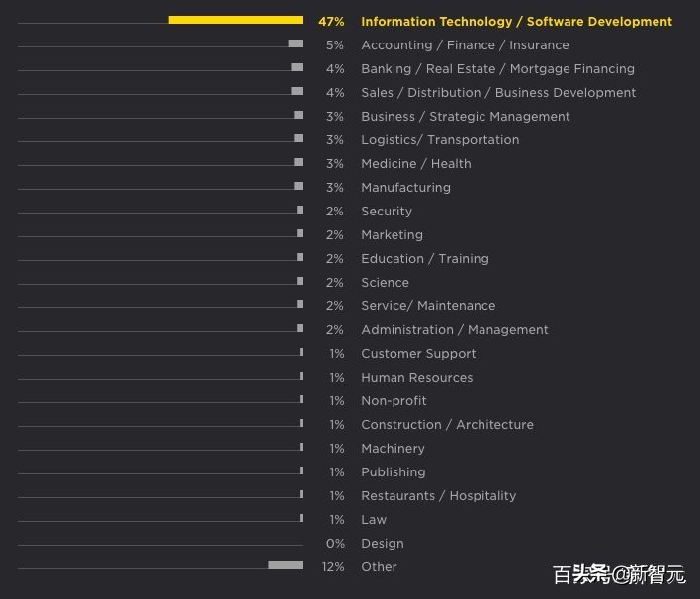This screenshot has width=700, height=599.
Task: Click the Accounting / Finance / Insurance label
Action: (x=465, y=45)
